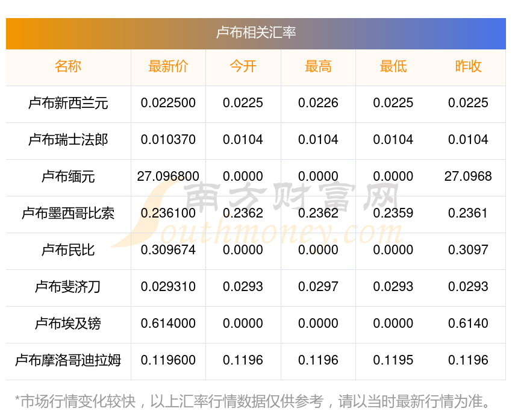
Task: Click the latest price 0.614000
Action: (x=168, y=324)
